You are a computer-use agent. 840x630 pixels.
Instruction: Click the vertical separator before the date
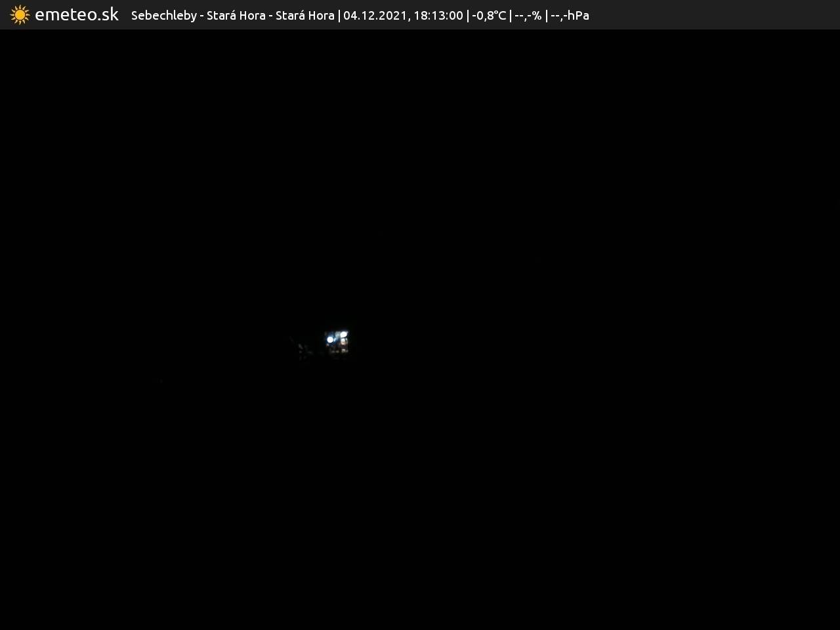339,15
